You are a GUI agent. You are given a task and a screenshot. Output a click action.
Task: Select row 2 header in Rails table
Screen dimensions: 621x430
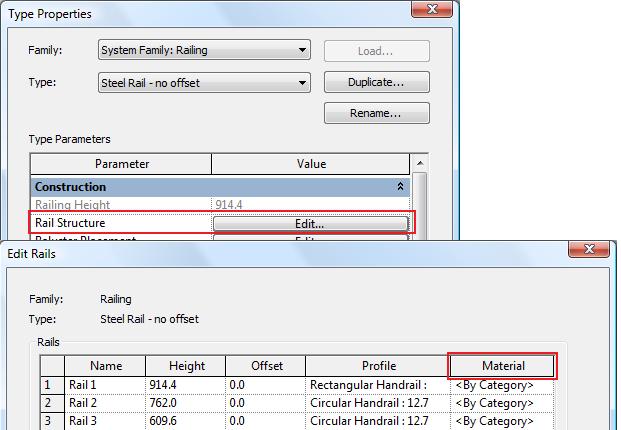tap(52, 403)
